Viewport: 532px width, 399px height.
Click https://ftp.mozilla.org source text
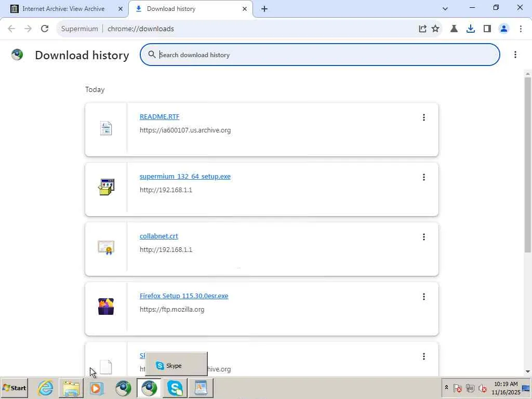(x=172, y=309)
